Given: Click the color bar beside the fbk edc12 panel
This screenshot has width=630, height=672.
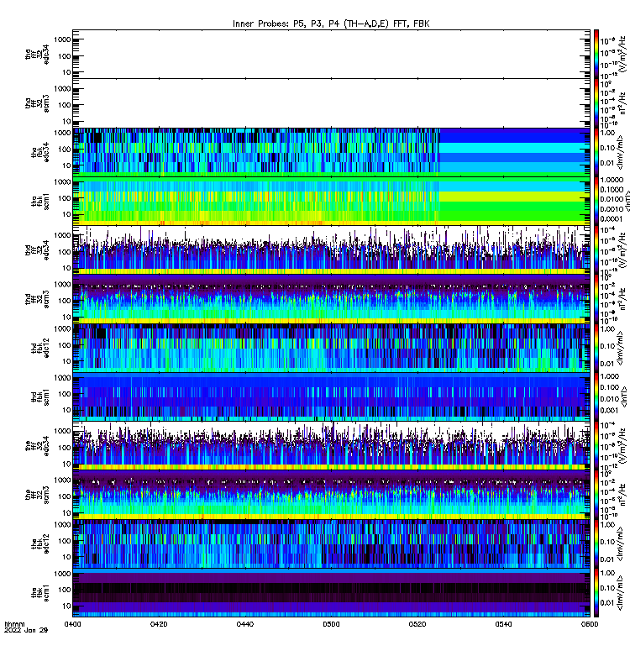Looking at the screenshot, I should pyautogui.click(x=596, y=543).
